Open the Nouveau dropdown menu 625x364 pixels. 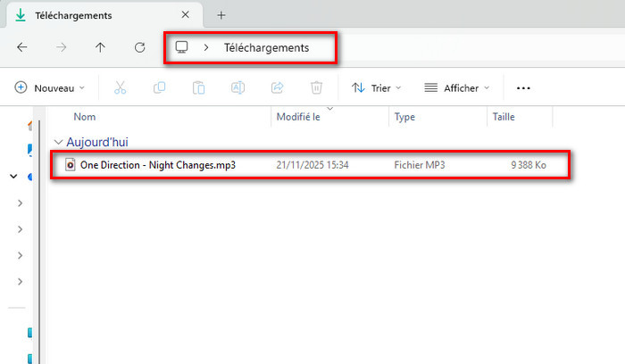[50, 87]
